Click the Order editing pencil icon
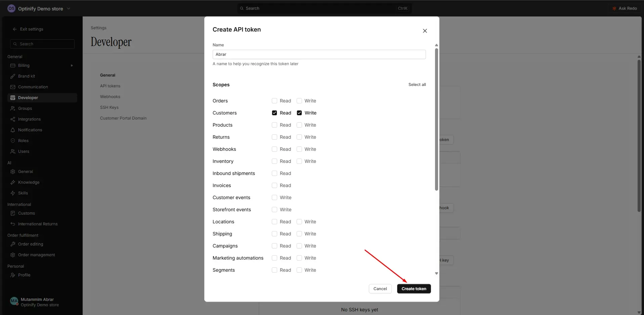Viewport: 644px width, 315px height. click(13, 244)
